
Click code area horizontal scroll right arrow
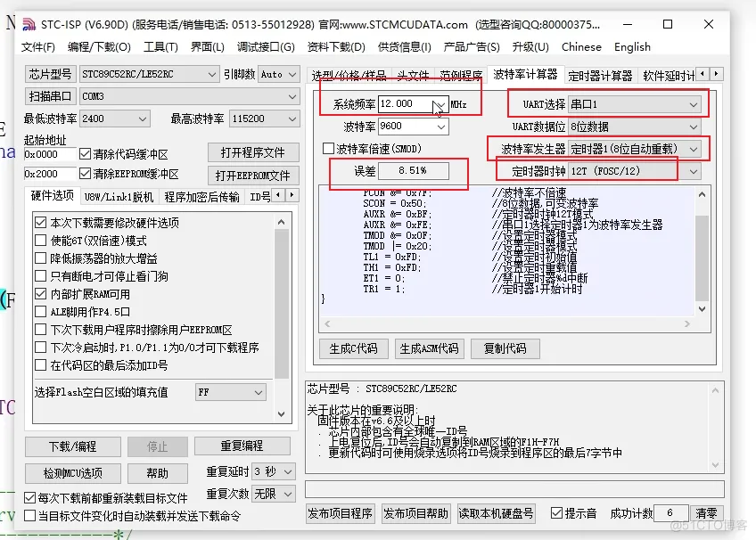coord(687,324)
